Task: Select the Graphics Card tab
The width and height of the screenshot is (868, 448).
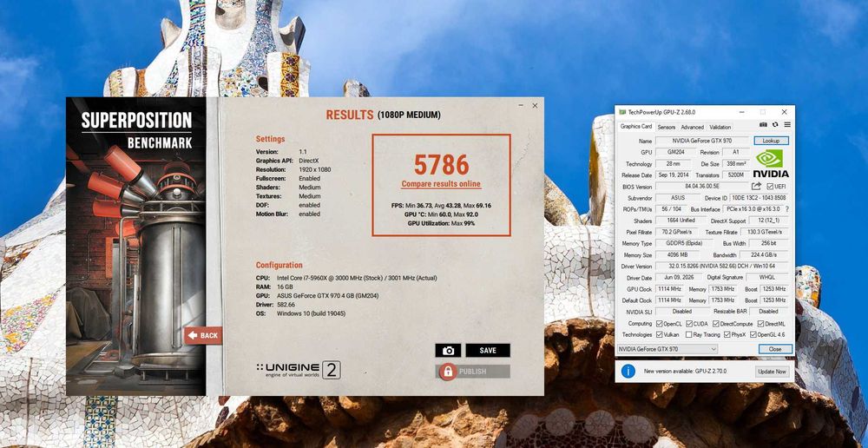Action: tap(636, 126)
